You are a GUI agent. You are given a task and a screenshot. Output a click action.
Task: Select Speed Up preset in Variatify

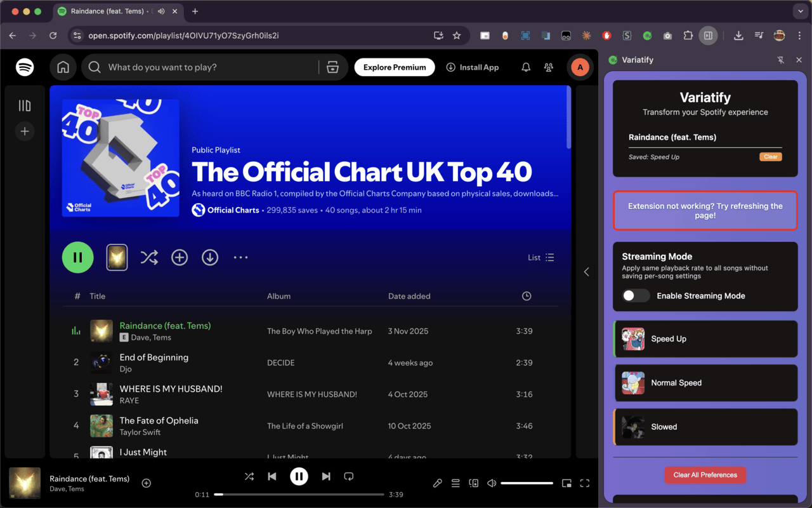coord(705,339)
